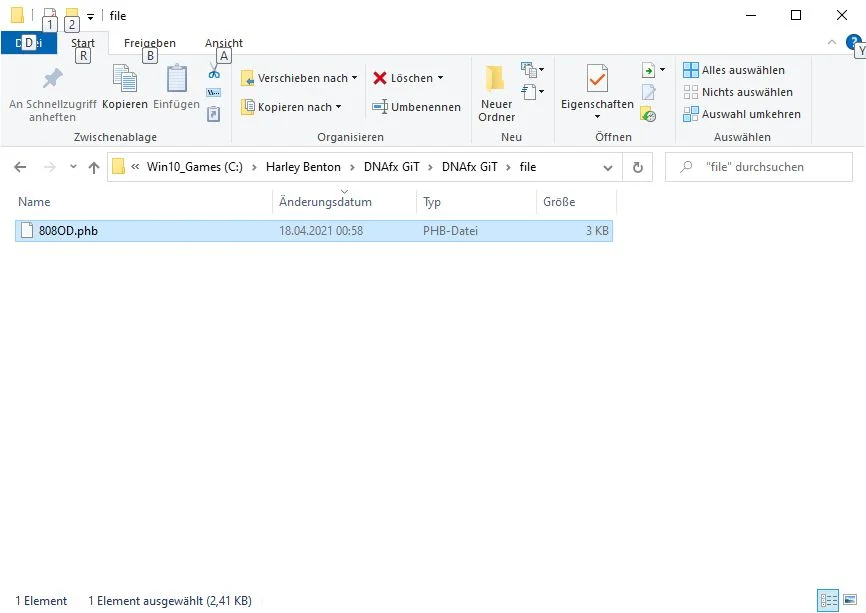Sort by Typ column header
This screenshot has height=613, width=866.
476,202
